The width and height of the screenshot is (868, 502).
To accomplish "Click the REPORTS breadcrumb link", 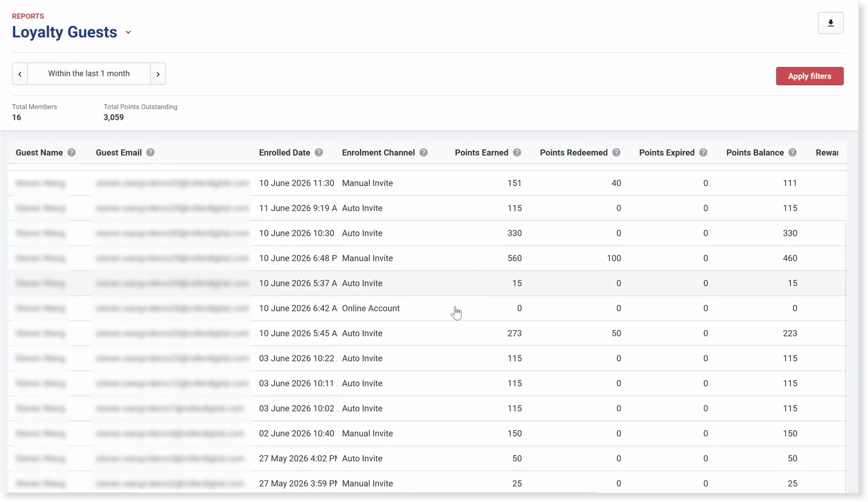I will coord(28,16).
